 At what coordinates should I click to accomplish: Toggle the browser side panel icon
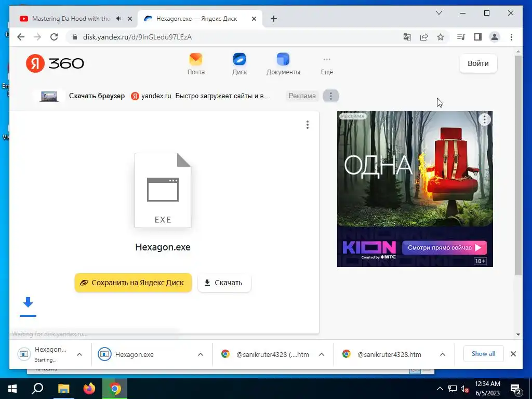click(478, 37)
